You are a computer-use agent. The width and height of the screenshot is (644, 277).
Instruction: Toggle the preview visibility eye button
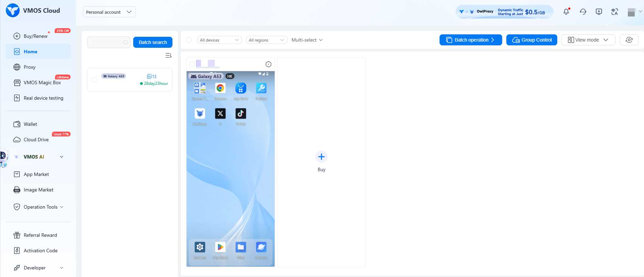pos(629,40)
